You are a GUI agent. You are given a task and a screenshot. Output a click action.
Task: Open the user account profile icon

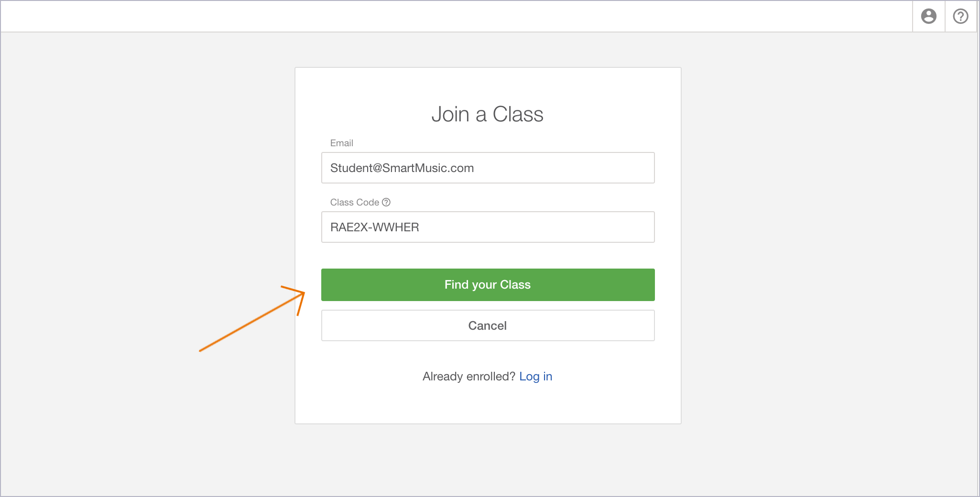pyautogui.click(x=928, y=16)
